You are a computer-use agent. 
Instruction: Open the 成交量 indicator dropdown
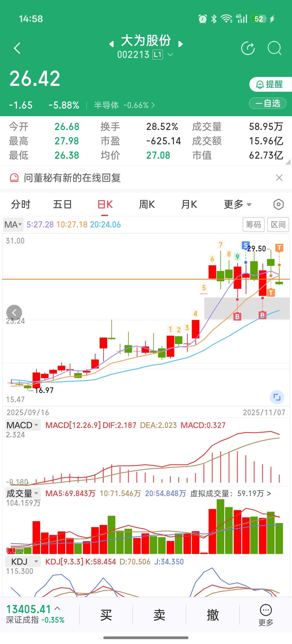click(23, 493)
